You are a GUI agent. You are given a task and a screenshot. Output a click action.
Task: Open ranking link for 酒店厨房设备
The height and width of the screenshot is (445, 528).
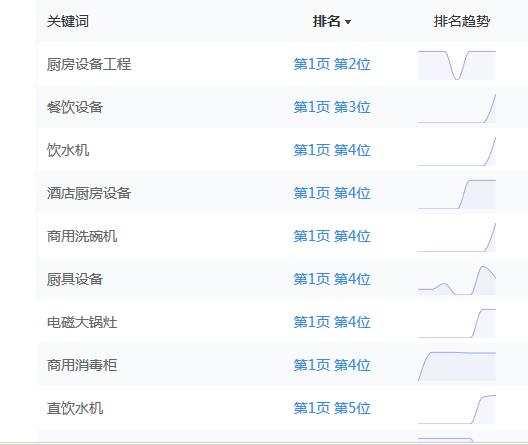click(x=332, y=193)
